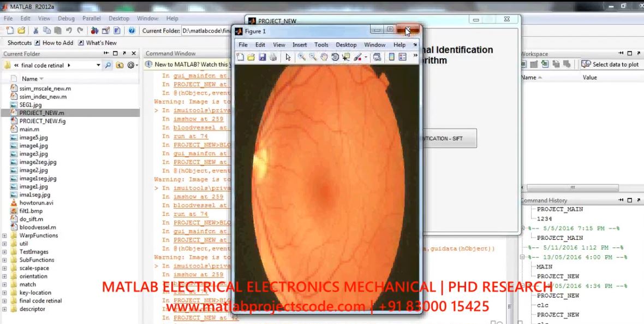This screenshot has width=644, height=324.
Task: Click the Workspace horizontal scrollbar
Action: click(x=572, y=187)
